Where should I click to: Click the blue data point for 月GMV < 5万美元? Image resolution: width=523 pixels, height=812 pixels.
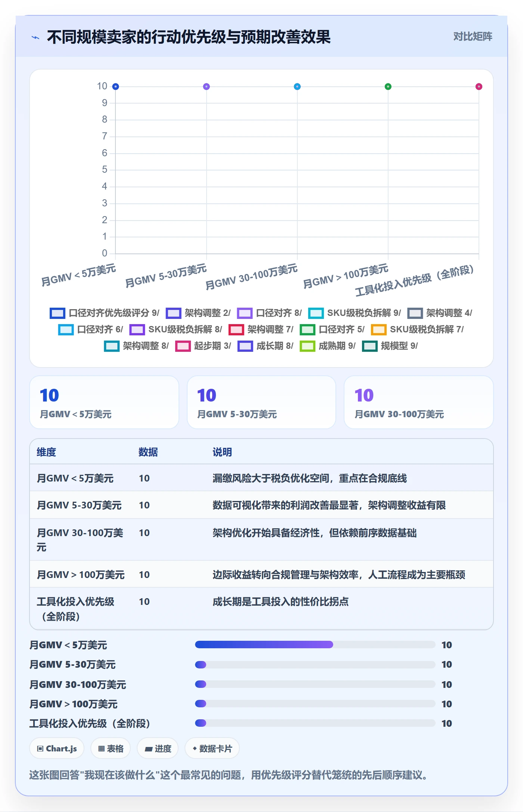[x=116, y=87]
